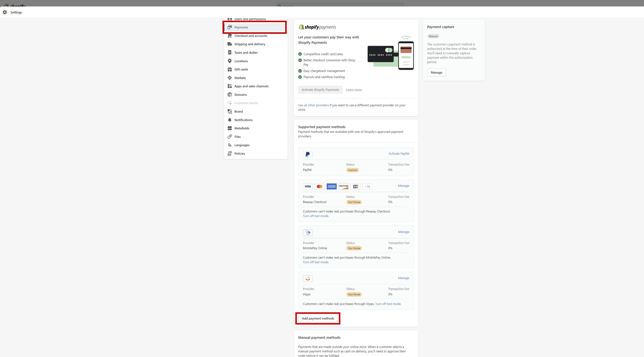Click the Checkout and accounts cart icon
The image size is (644, 357).
click(x=230, y=36)
